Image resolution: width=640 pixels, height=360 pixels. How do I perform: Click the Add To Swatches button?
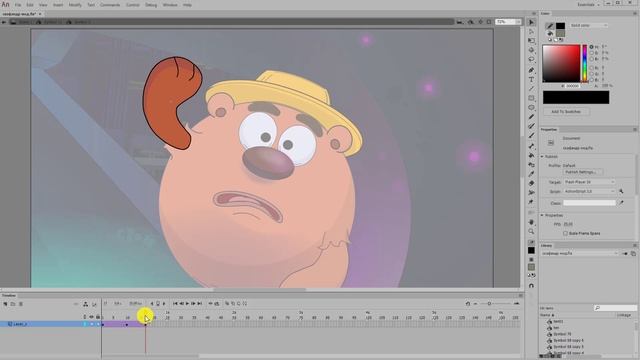[x=566, y=111]
